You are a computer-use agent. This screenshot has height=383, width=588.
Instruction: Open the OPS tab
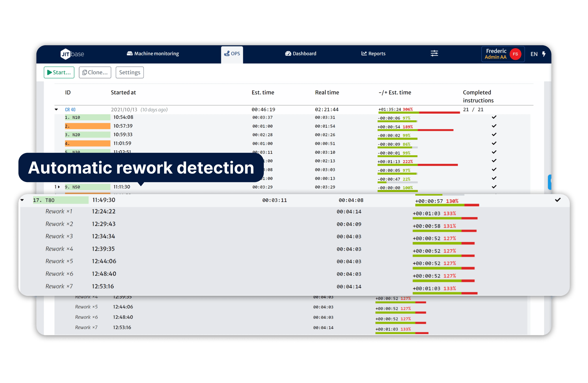[x=232, y=54]
